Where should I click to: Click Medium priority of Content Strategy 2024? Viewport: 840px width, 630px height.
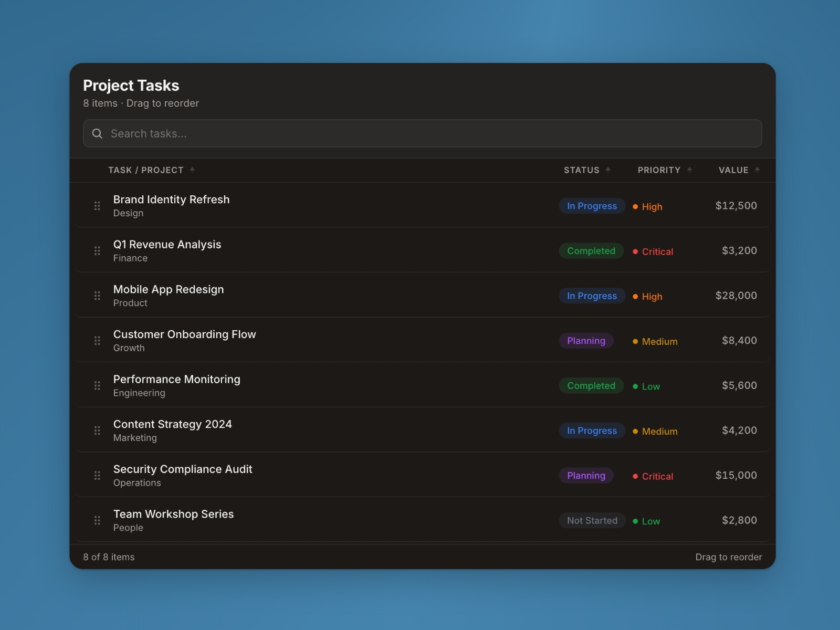(655, 431)
